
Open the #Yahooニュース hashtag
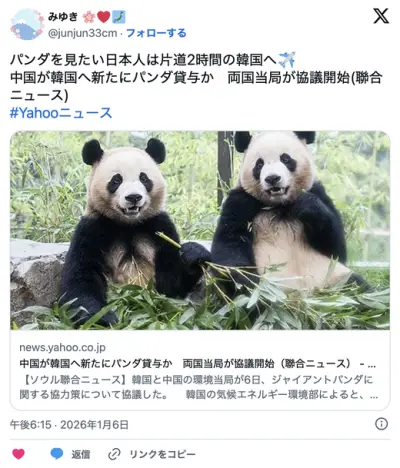[x=61, y=113]
